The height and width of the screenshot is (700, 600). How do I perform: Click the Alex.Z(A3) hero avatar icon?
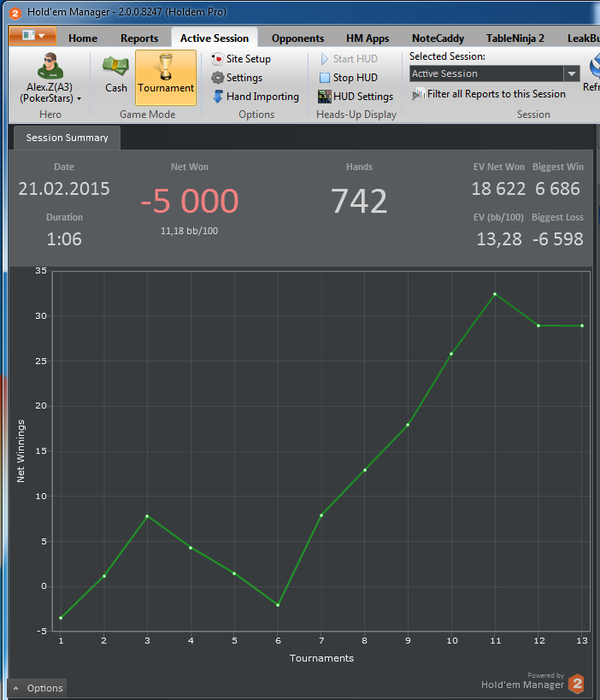click(x=50, y=66)
